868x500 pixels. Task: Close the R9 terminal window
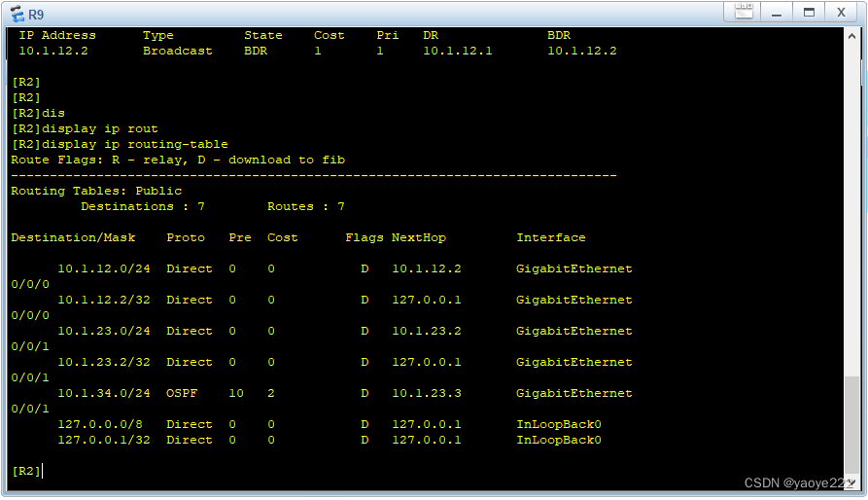point(841,13)
